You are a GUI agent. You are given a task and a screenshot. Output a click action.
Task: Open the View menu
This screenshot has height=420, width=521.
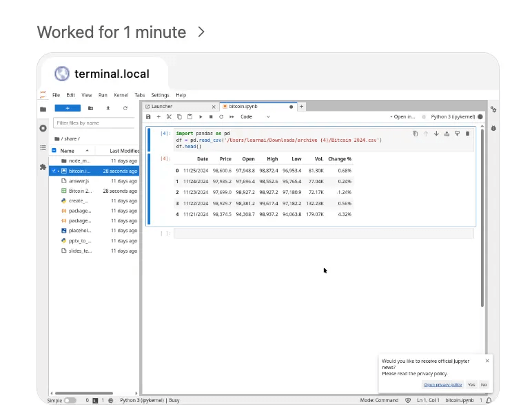pyautogui.click(x=86, y=95)
